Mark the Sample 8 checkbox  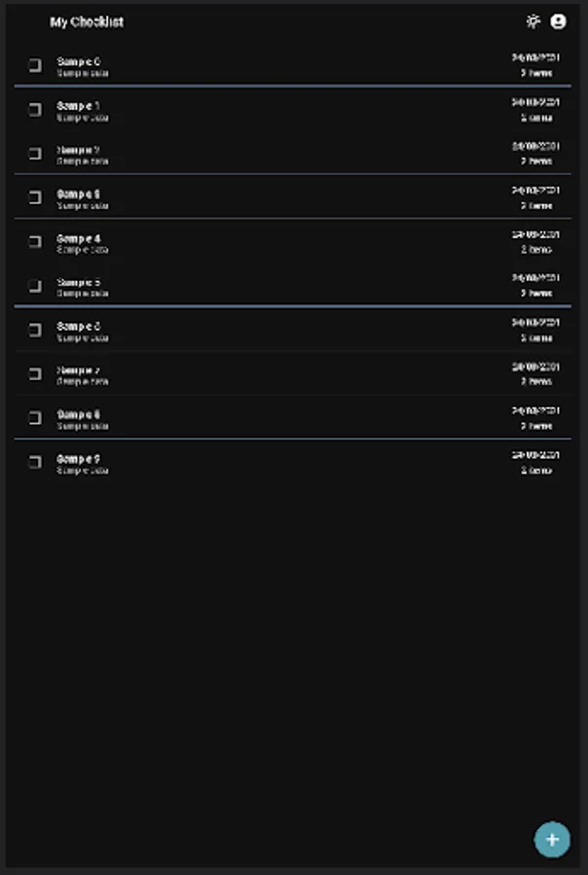35,418
